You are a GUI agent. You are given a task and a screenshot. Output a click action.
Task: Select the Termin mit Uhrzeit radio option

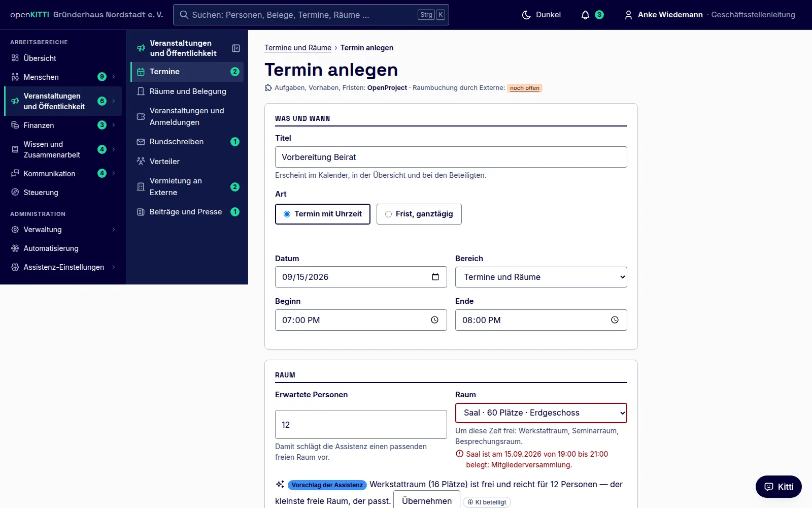[323, 214]
